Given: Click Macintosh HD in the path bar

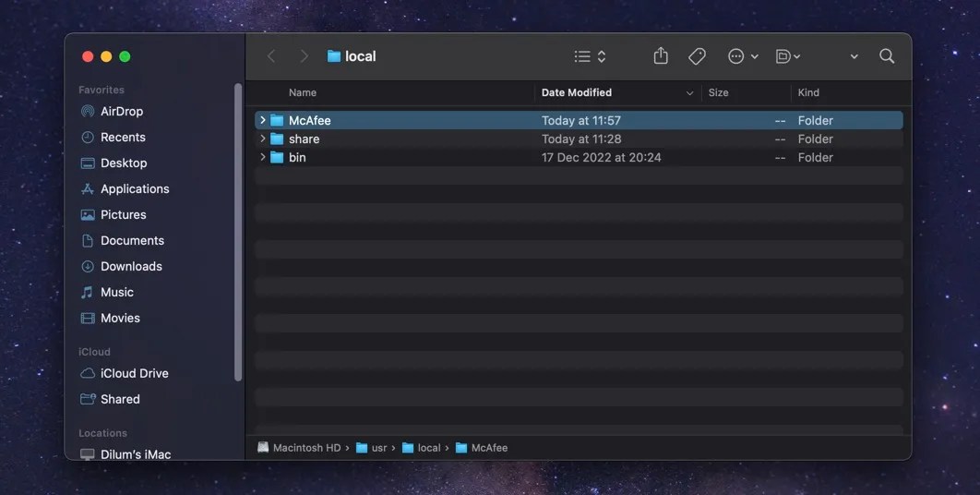Looking at the screenshot, I should point(299,448).
